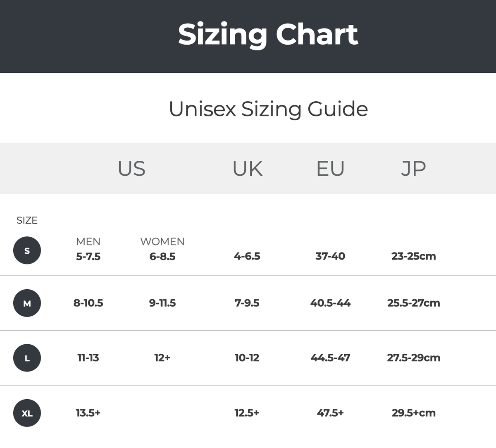Click the EU 47.5+ value
The image size is (496, 448).
tap(330, 413)
